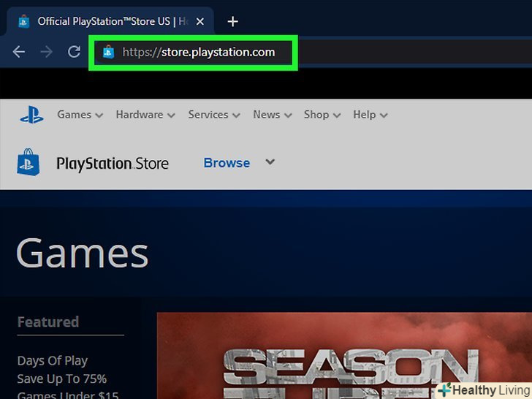532x399 pixels.
Task: Open the Save Up To 75% category
Action: pyautogui.click(x=61, y=379)
